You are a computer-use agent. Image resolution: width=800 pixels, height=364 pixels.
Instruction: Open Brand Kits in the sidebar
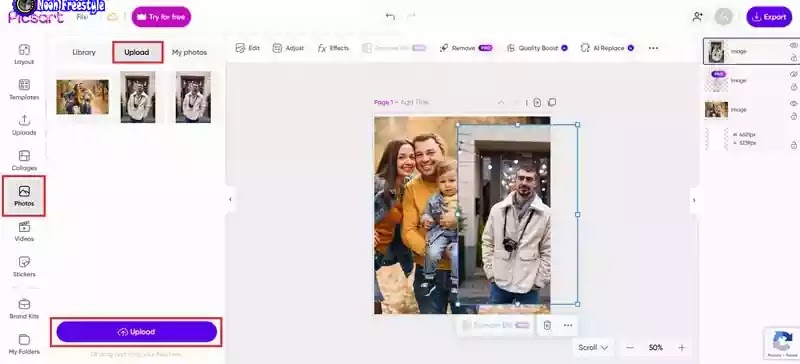pyautogui.click(x=24, y=309)
